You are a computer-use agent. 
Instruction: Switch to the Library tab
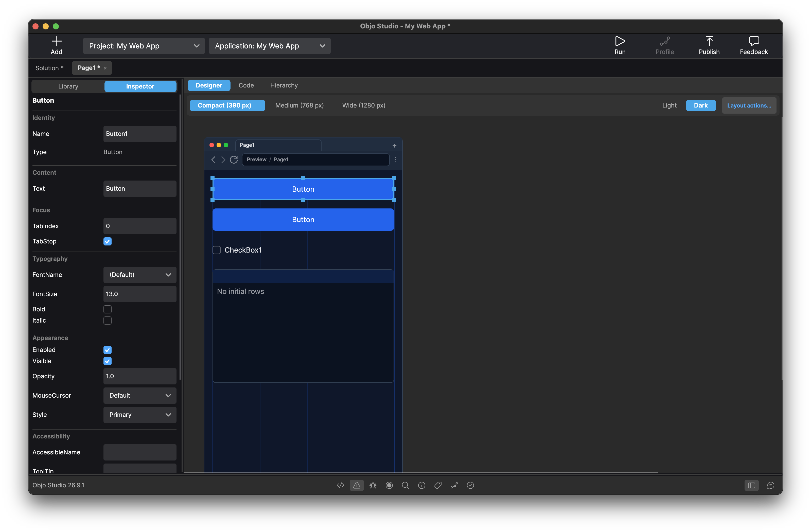pyautogui.click(x=68, y=86)
